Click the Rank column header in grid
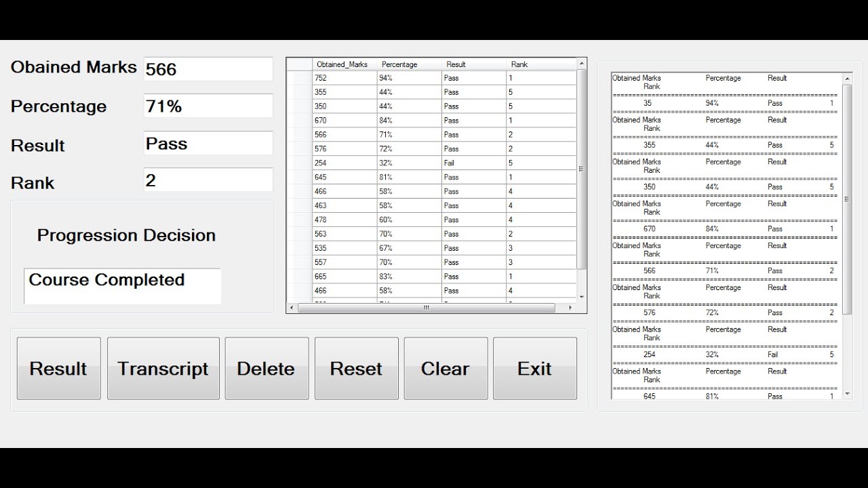 click(x=540, y=64)
